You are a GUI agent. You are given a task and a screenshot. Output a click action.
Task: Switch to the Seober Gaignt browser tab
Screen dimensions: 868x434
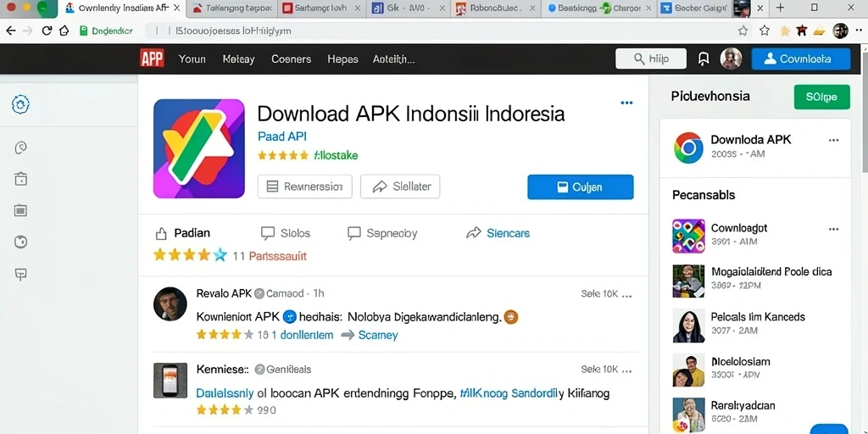(693, 8)
